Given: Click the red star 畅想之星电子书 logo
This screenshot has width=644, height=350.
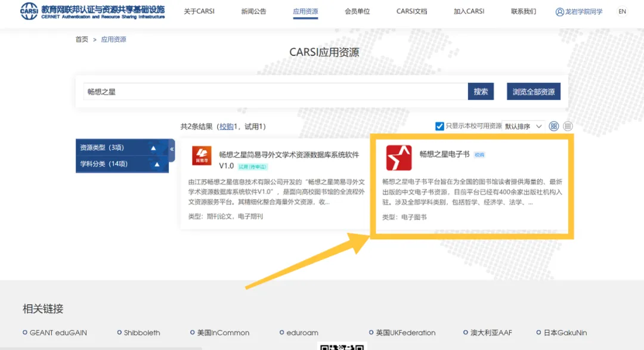Looking at the screenshot, I should point(399,158).
